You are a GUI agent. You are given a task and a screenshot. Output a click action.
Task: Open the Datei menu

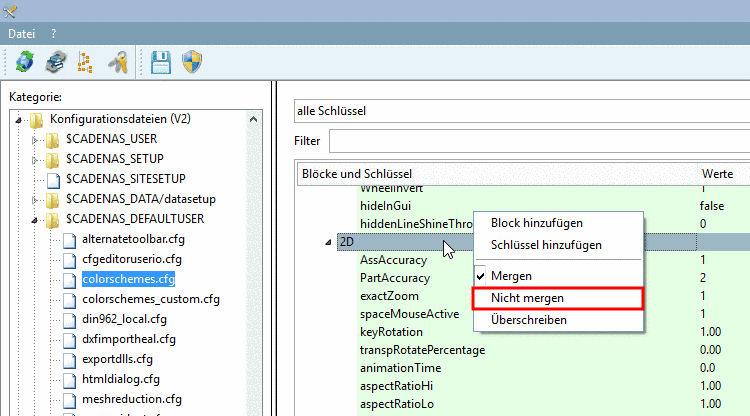(22, 34)
